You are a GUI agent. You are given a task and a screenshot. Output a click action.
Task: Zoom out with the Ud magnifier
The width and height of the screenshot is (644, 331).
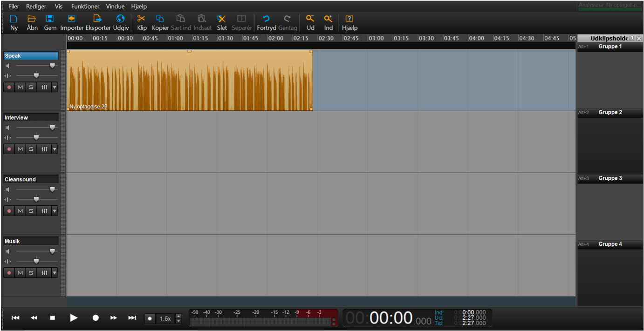pyautogui.click(x=310, y=19)
